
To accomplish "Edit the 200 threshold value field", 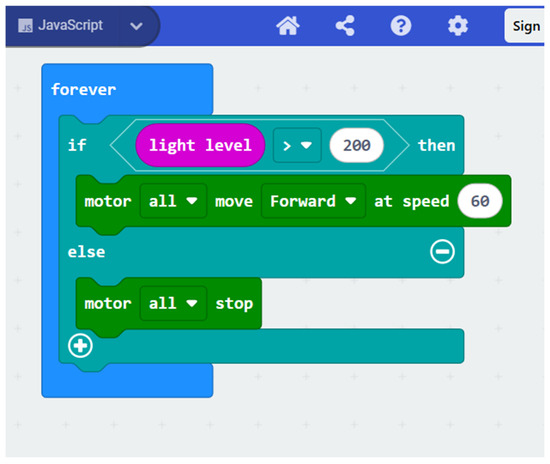I will click(356, 145).
